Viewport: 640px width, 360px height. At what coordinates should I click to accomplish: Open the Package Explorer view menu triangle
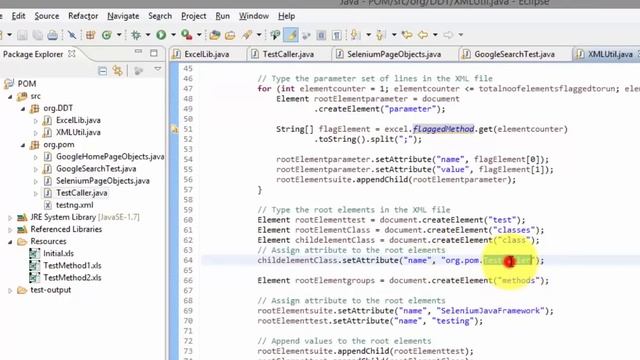pos(158,69)
